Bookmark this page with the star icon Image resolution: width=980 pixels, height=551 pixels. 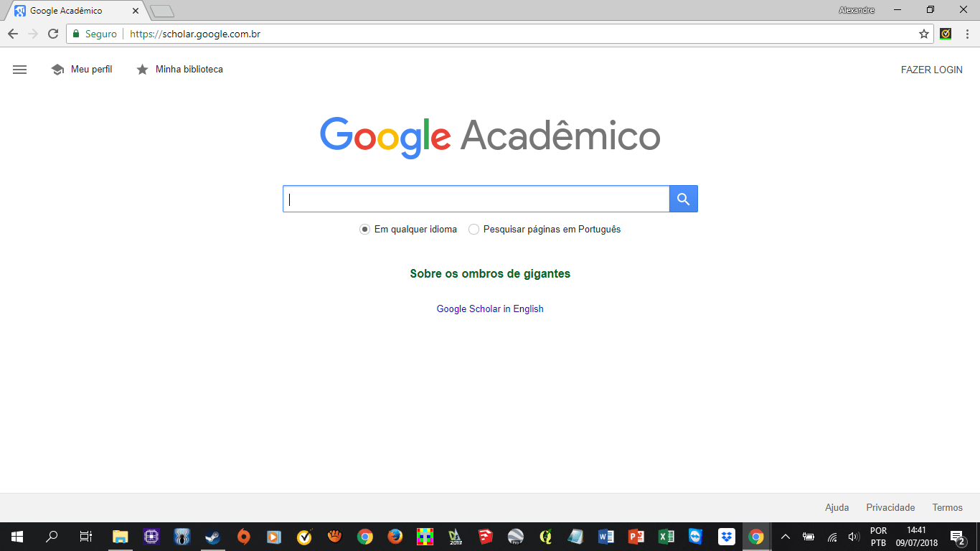[924, 34]
